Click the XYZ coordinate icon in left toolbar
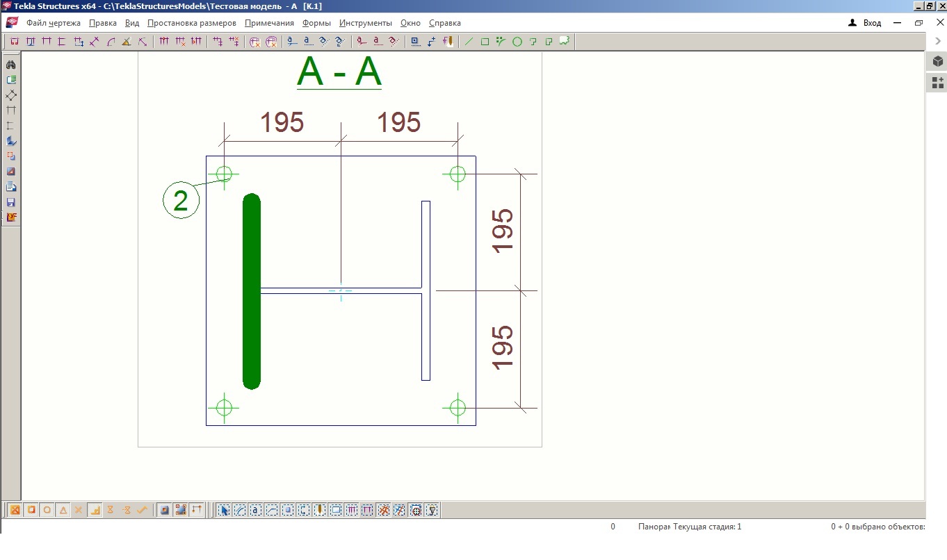Screen dimensions: 947x560 (11, 217)
